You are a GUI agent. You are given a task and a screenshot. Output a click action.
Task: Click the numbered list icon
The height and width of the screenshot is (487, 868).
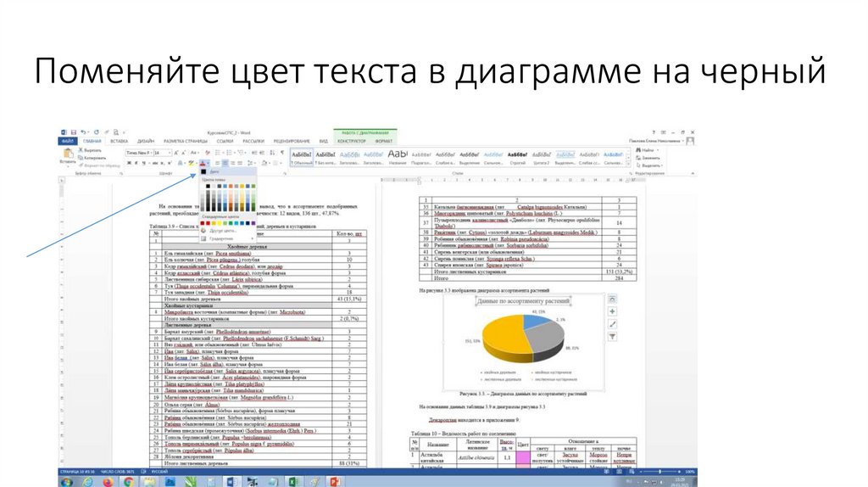[229, 153]
